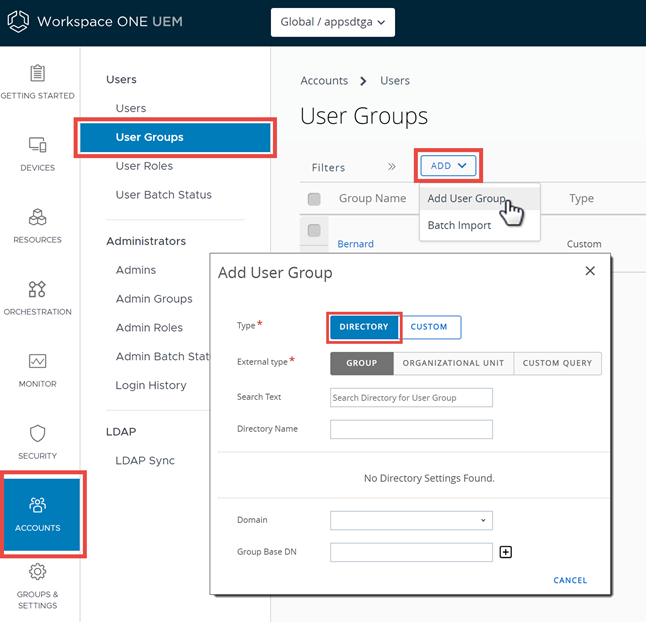This screenshot has height=622, width=646.
Task: Open the Orchestration sidebar icon
Action: coord(37,289)
